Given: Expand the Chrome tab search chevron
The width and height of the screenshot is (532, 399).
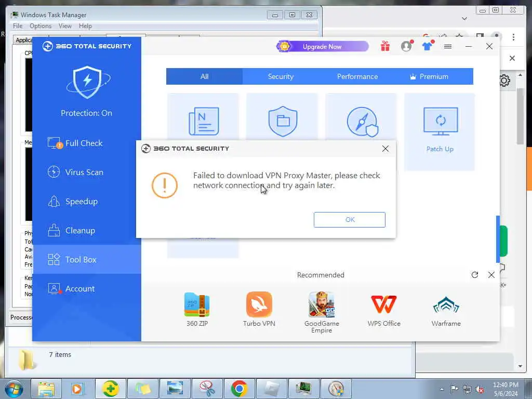Looking at the screenshot, I should (464, 19).
